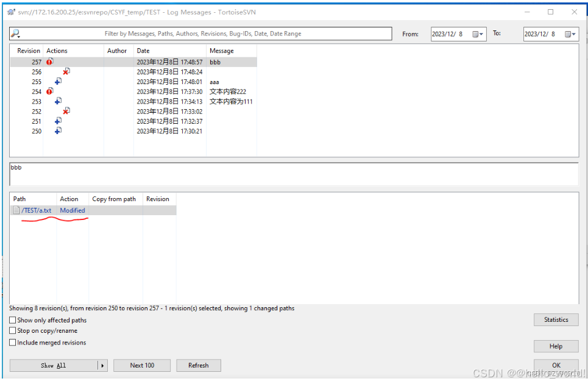Open the To date calendar dropdown
Image resolution: width=588 pixels, height=384 pixels.
click(x=570, y=34)
